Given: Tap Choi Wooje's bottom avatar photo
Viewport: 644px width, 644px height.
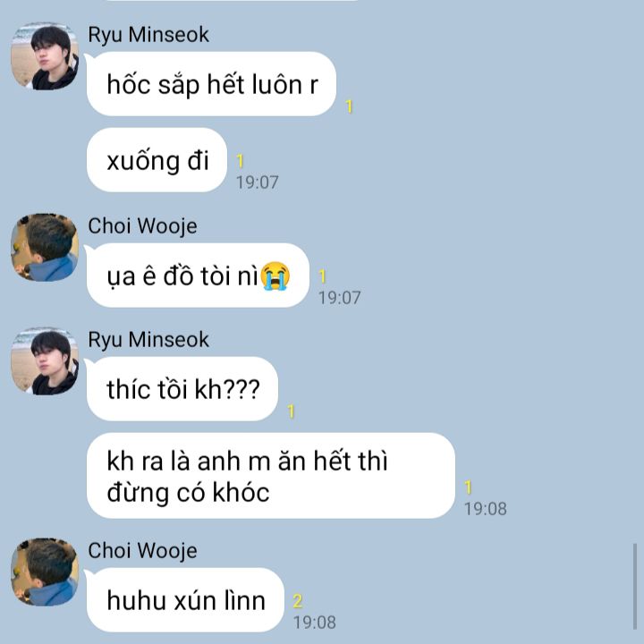Looking at the screenshot, I should point(45,572).
